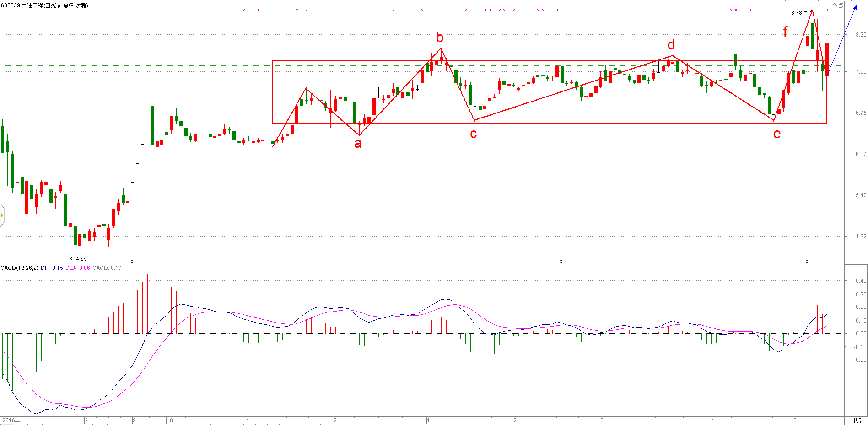Click the event arrow marker near May
Screen dimensions: 868x425
click(807, 261)
